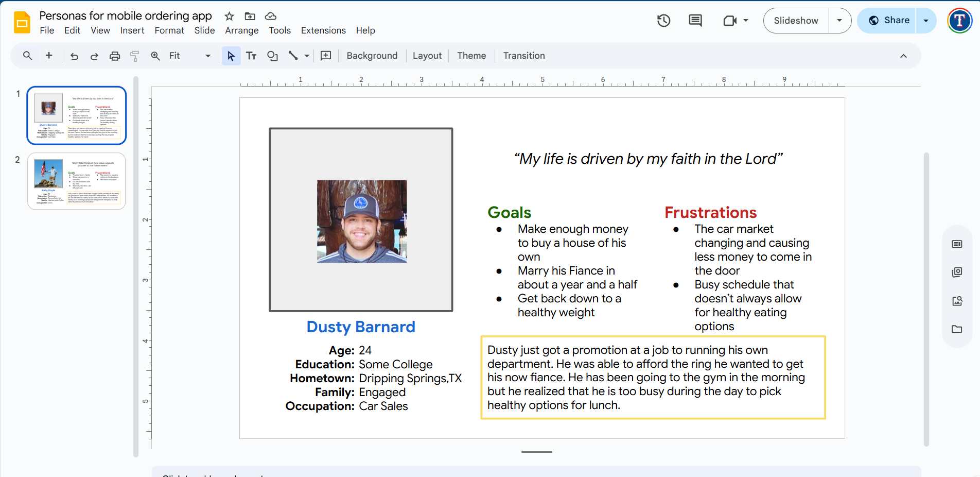Activate the Select cursor tool
This screenshot has width=980, height=477.
(231, 56)
